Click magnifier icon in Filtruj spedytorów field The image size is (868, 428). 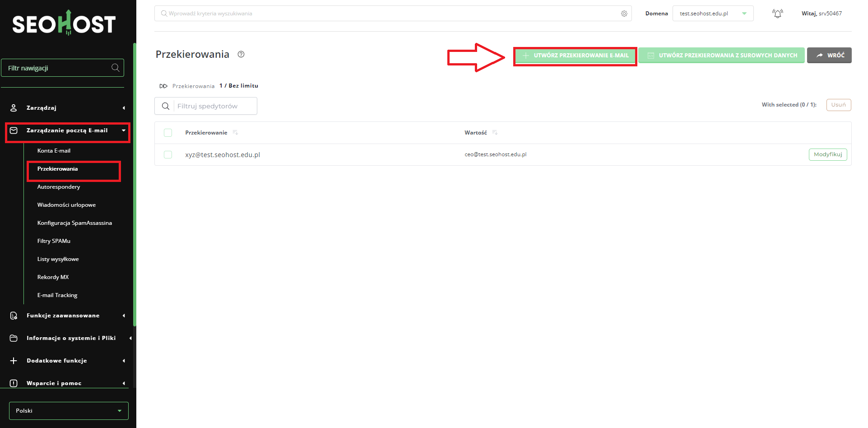tap(166, 106)
